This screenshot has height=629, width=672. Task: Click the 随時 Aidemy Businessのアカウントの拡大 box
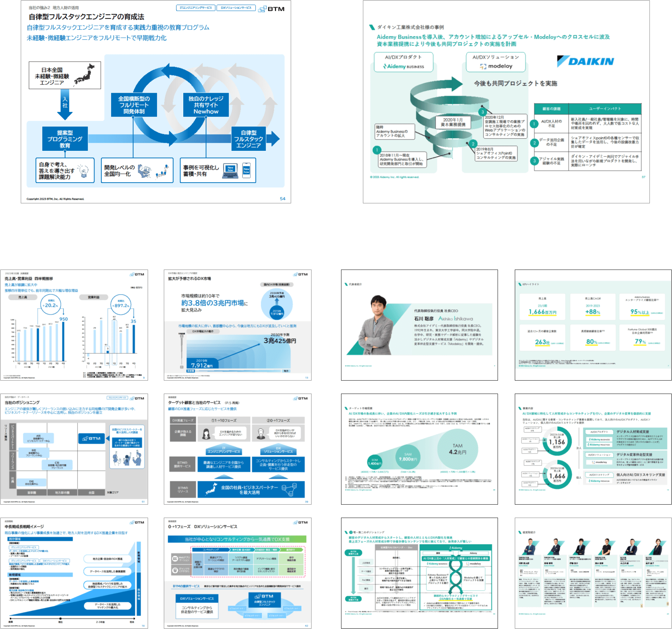click(395, 131)
